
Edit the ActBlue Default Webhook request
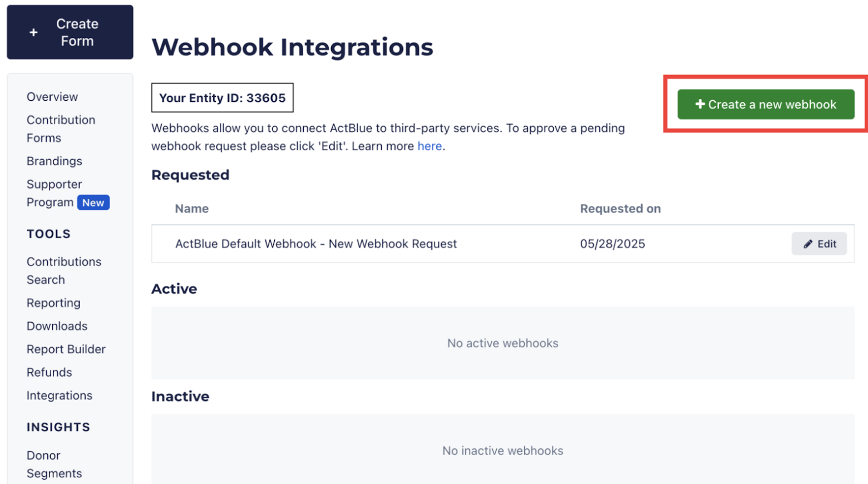point(819,244)
